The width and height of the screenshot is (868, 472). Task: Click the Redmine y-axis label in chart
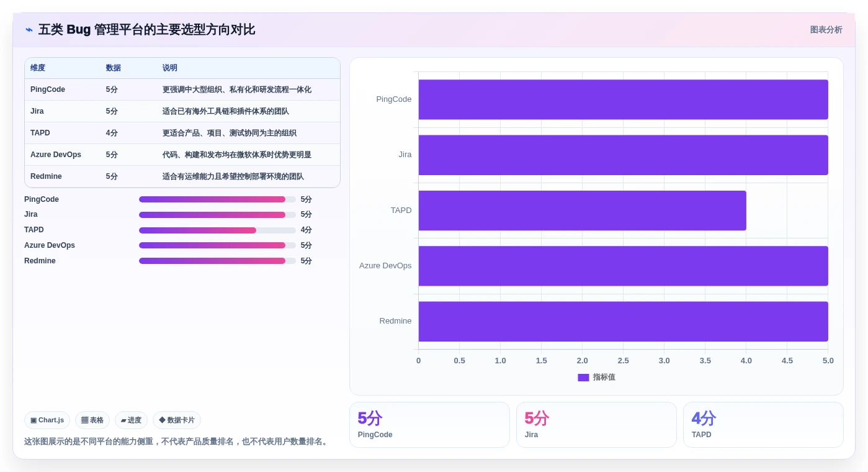pos(396,321)
